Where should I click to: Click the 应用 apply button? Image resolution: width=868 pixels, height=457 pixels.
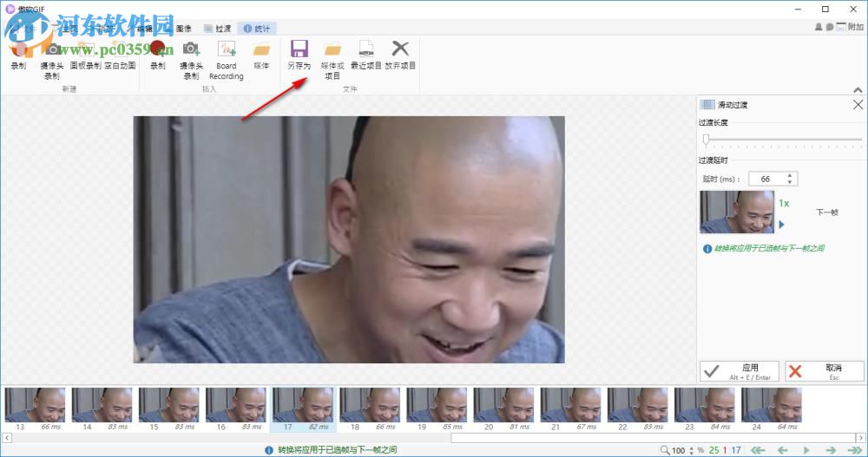pos(739,371)
